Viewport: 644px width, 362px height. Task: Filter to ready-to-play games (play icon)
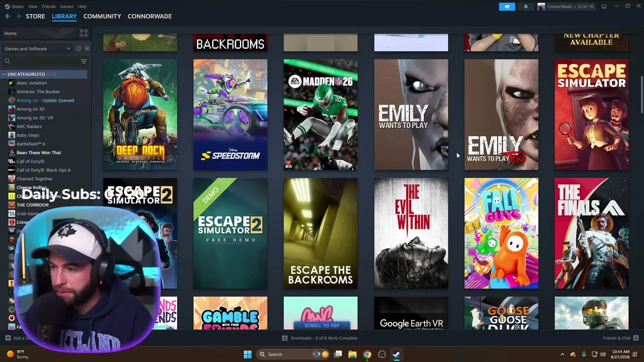[87, 49]
